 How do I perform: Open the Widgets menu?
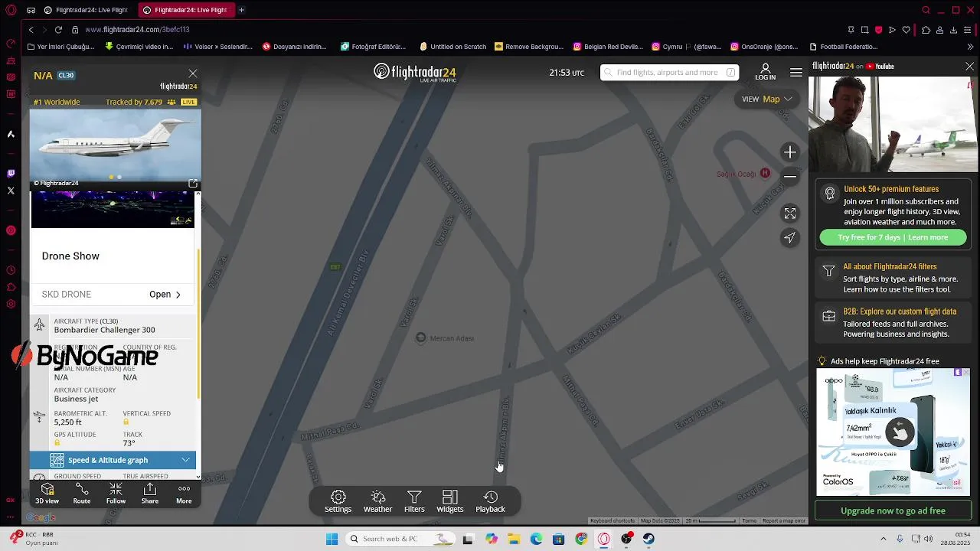point(450,502)
